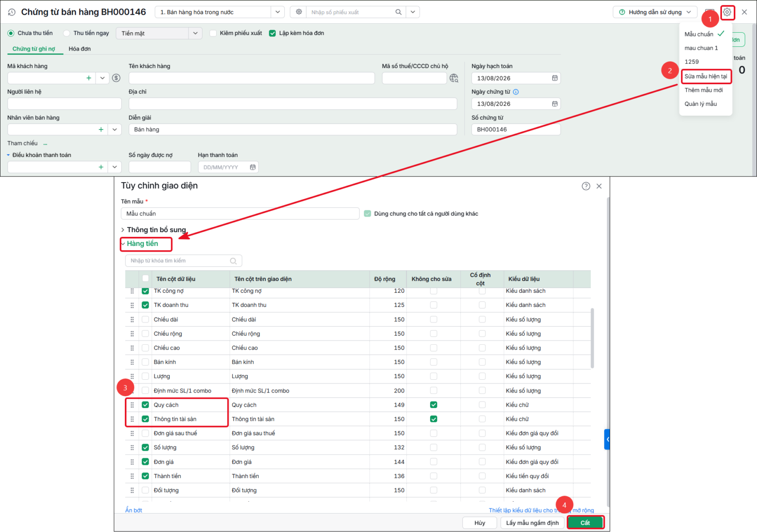Choose Sửa mẫu hiện tại menu item
Viewport: 757px width, 532px height.
[x=706, y=76]
